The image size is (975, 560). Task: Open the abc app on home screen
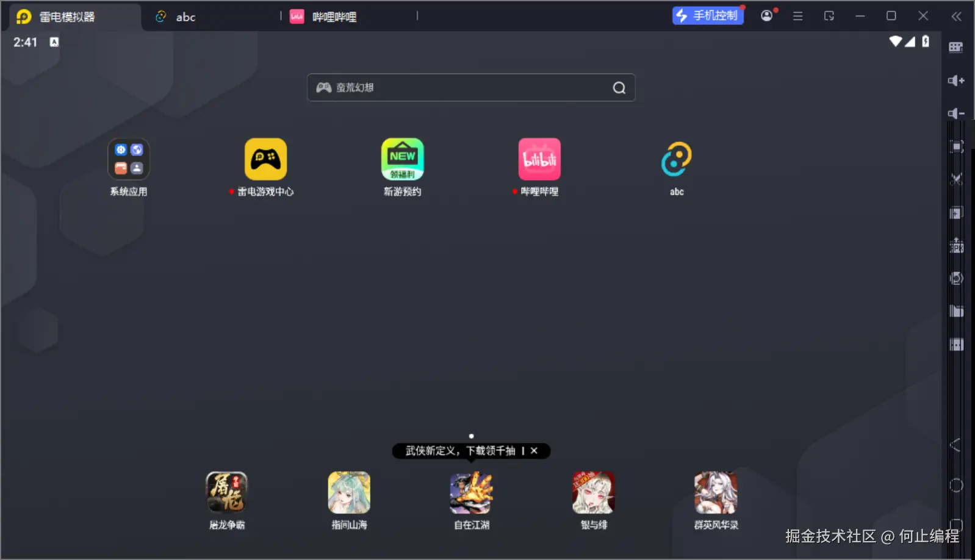click(677, 159)
